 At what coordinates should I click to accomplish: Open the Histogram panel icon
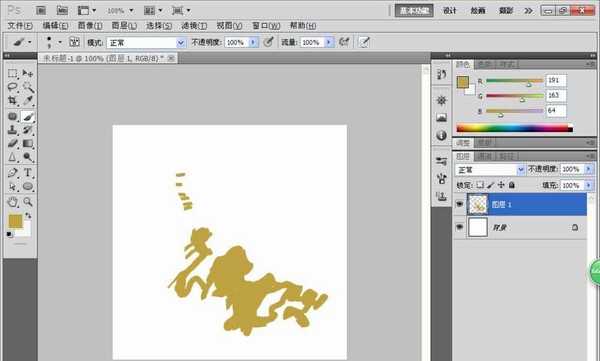point(442,117)
